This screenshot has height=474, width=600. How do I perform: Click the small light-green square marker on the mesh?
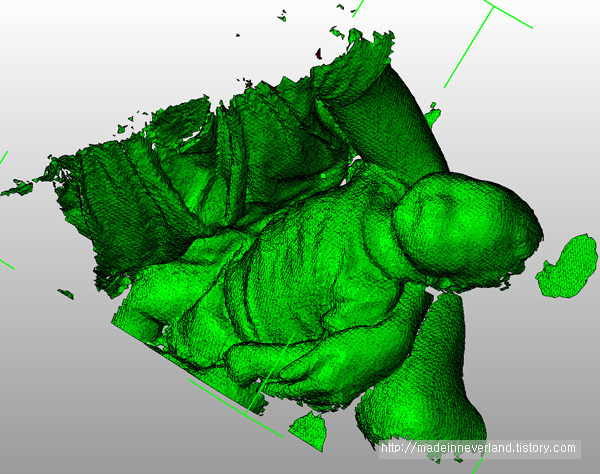pyautogui.click(x=323, y=176)
